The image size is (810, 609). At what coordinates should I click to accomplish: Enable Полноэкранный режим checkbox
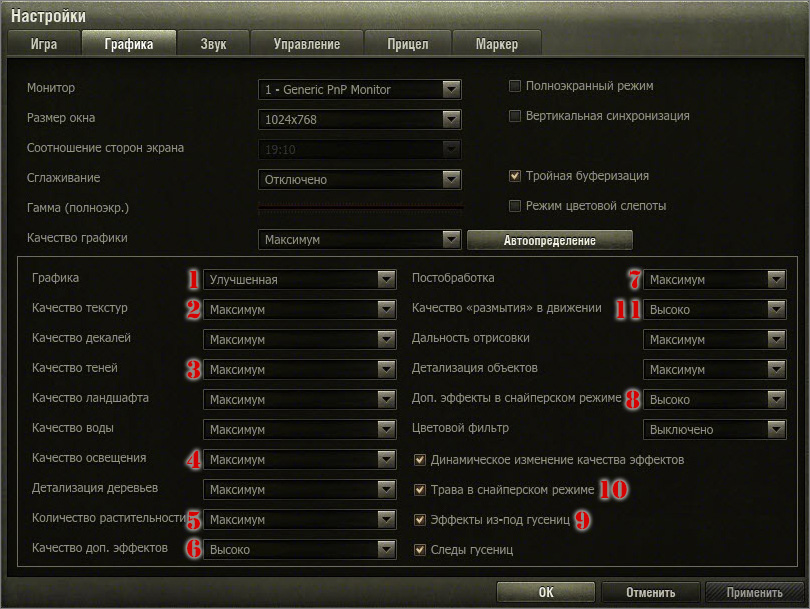pos(515,86)
